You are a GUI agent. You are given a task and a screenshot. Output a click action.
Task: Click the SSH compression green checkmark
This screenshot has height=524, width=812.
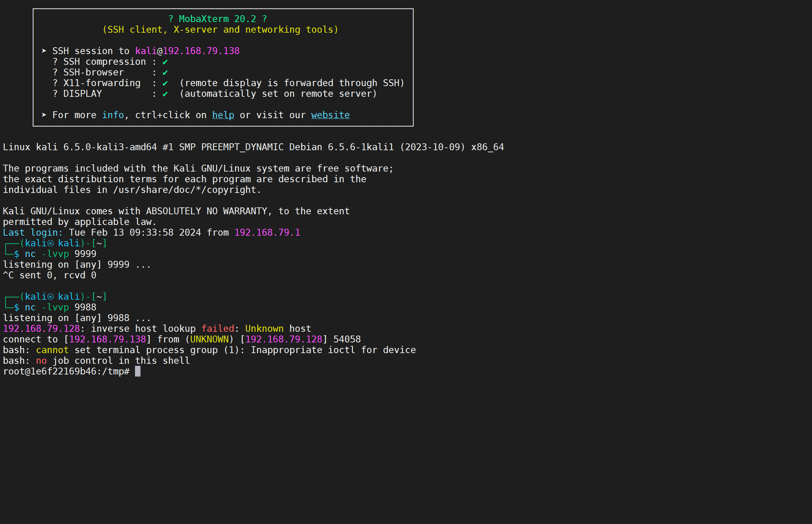[x=165, y=62]
